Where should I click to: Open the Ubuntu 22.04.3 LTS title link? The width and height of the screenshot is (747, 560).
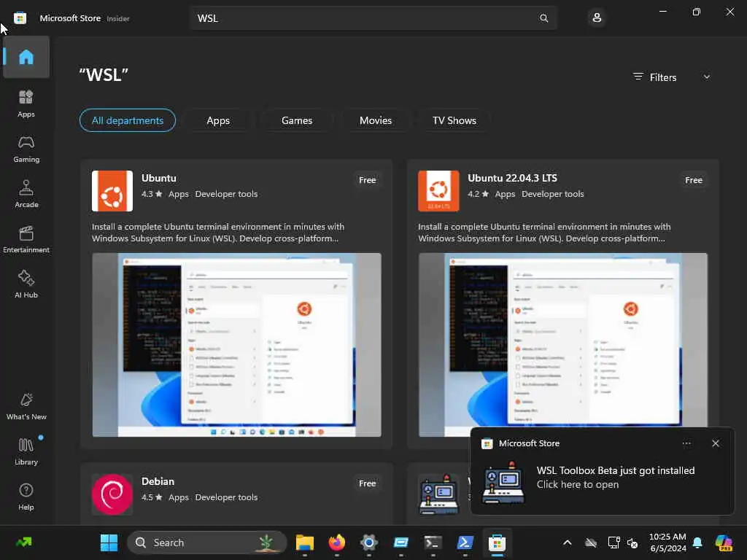click(x=512, y=178)
